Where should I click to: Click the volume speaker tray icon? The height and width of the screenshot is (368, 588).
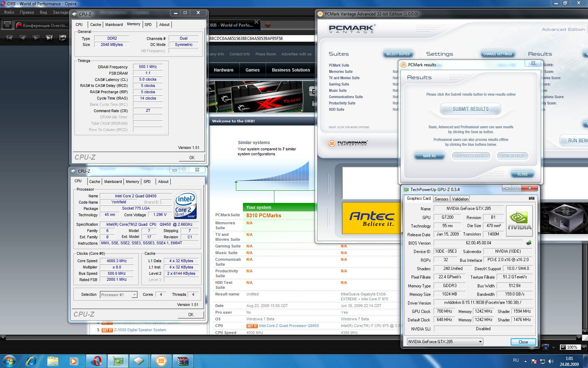551,361
